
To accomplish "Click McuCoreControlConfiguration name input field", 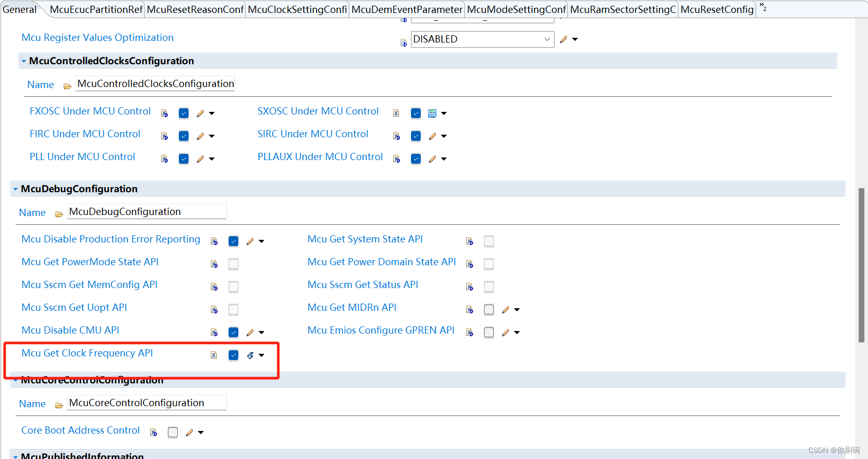I will pyautogui.click(x=147, y=403).
